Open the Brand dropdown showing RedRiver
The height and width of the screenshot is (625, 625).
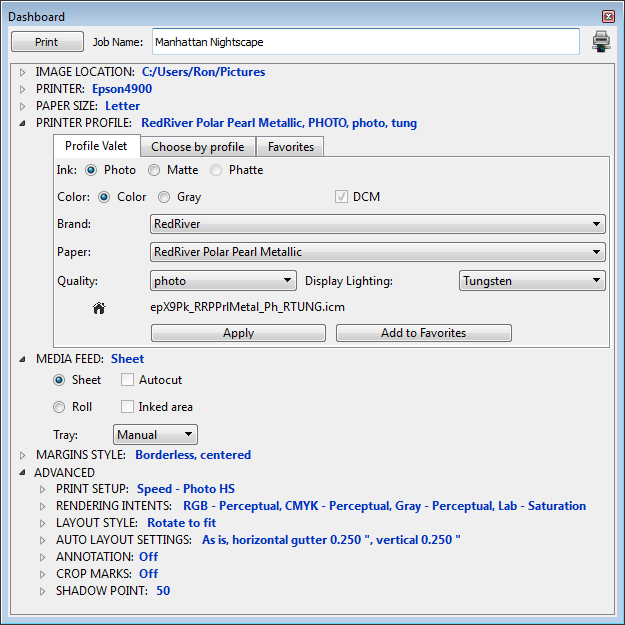click(377, 224)
